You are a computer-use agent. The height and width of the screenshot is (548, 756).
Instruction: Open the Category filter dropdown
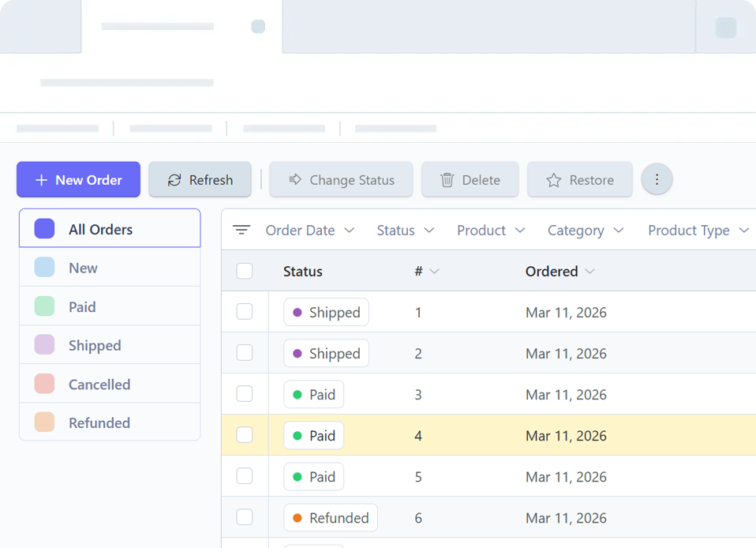(586, 230)
